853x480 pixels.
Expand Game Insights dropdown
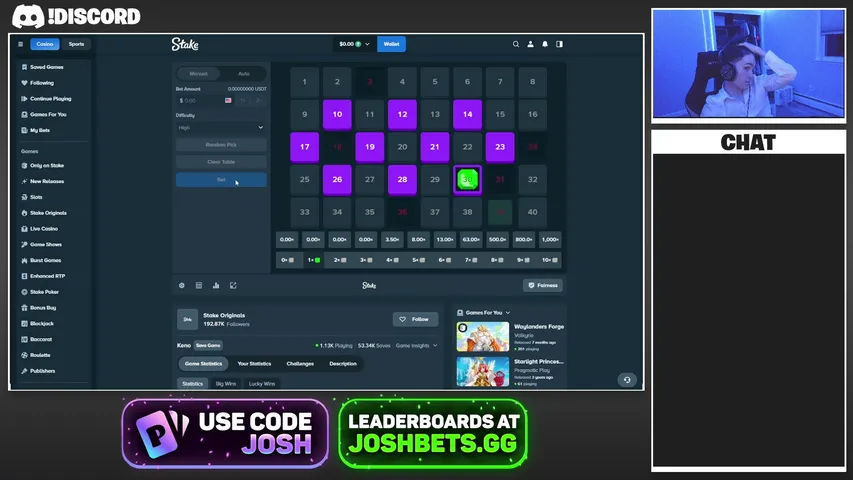click(x=416, y=346)
